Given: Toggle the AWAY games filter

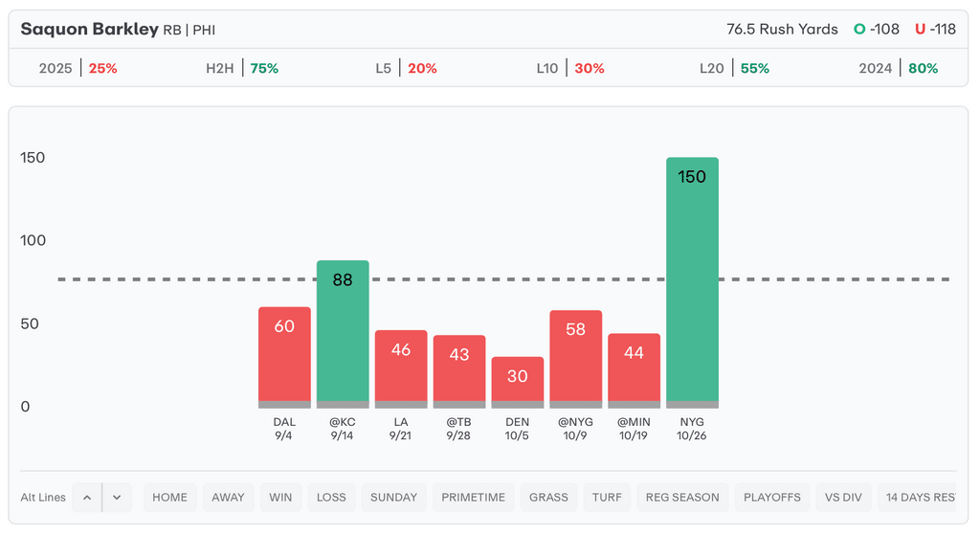Looking at the screenshot, I should (x=228, y=498).
